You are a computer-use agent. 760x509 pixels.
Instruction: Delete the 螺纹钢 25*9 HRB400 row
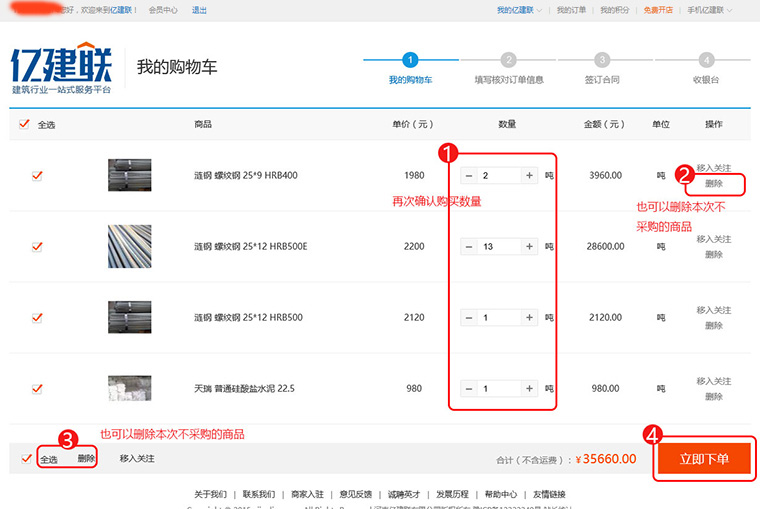713,184
